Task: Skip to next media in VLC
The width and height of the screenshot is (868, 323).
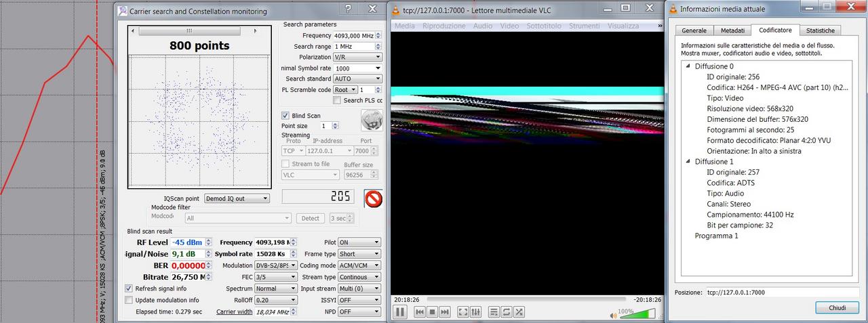Action: point(444,312)
